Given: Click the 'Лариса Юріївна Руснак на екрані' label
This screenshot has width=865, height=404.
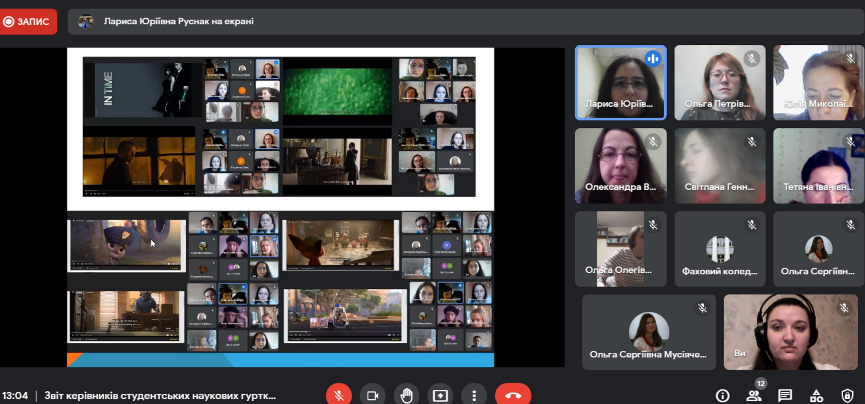Looking at the screenshot, I should tap(179, 22).
